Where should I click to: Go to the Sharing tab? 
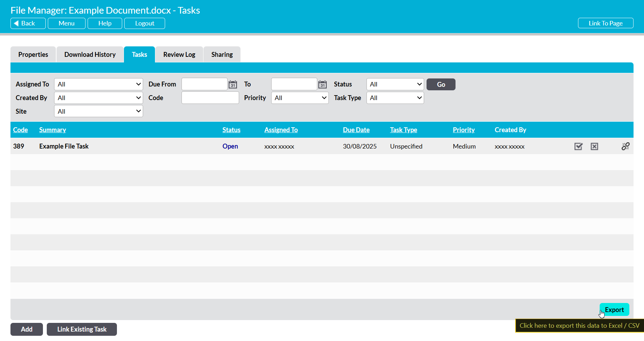pos(222,55)
